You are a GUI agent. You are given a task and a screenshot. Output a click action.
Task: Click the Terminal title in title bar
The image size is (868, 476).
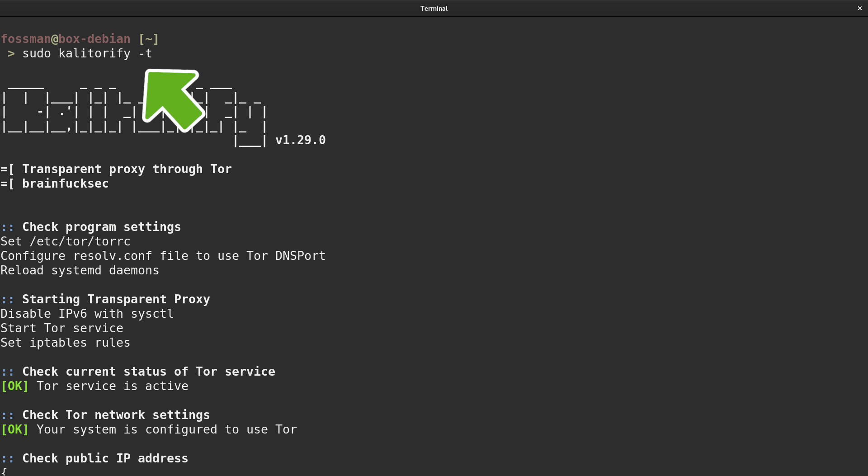pos(434,8)
